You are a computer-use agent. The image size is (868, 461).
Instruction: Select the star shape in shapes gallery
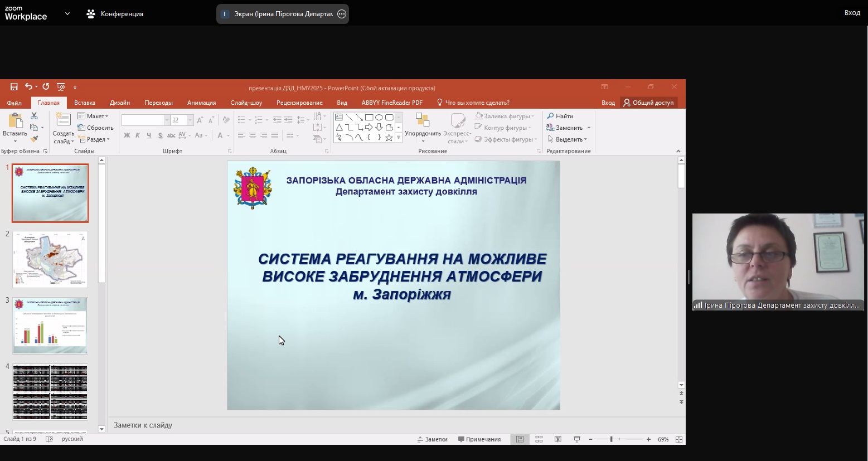click(389, 137)
